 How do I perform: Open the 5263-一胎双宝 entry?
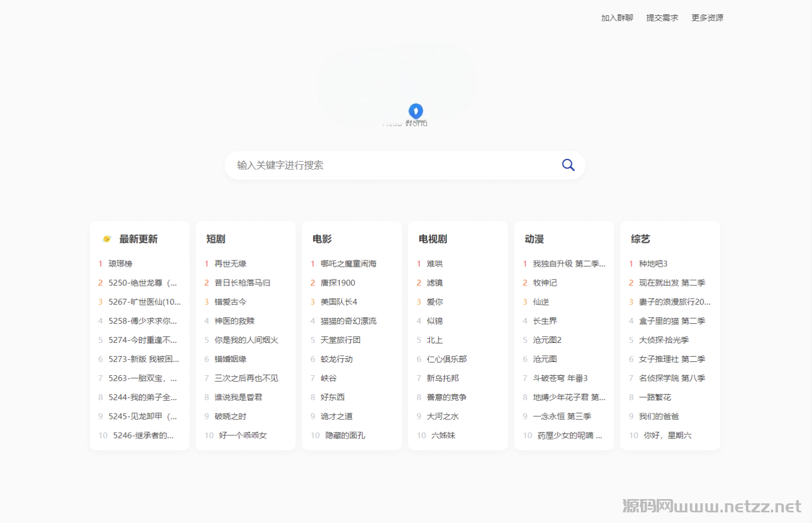pos(142,378)
